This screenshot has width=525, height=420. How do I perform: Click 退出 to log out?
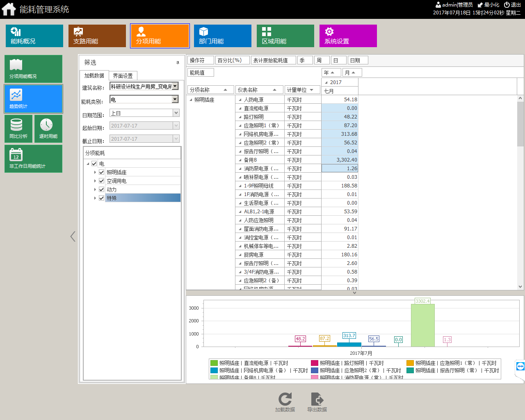[512, 5]
